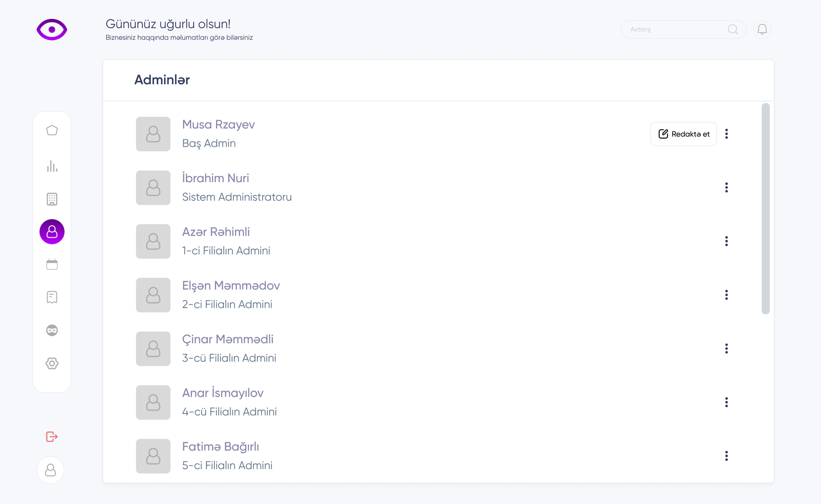The image size is (821, 504).
Task: Open the mask face sidebar icon
Action: tap(52, 331)
